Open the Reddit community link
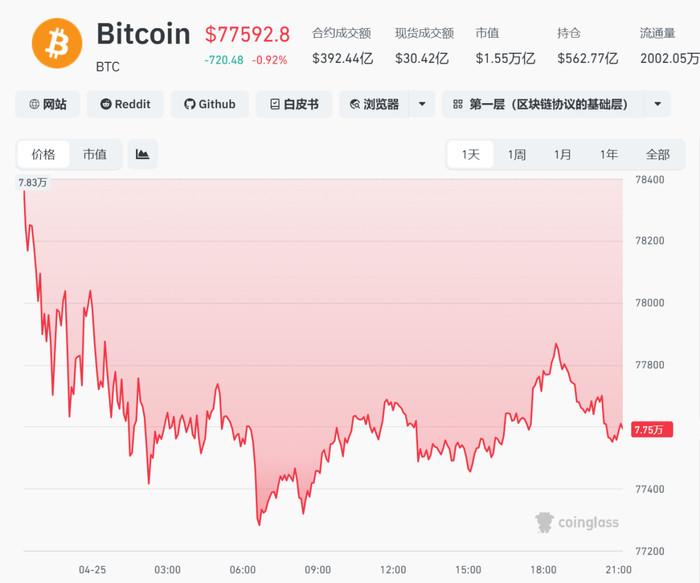This screenshot has height=583, width=700. click(125, 104)
